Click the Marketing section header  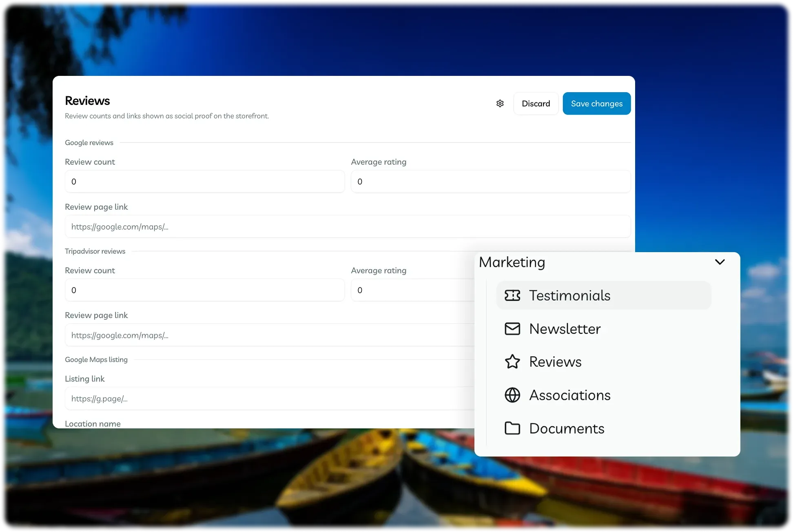point(512,262)
